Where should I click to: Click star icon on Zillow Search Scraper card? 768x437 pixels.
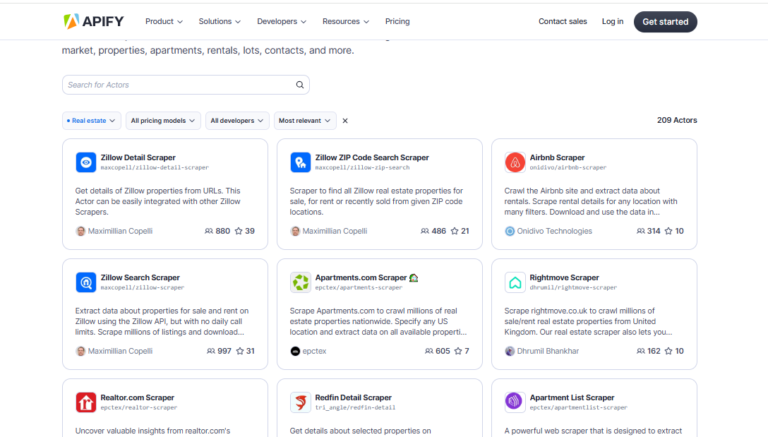[240, 351]
